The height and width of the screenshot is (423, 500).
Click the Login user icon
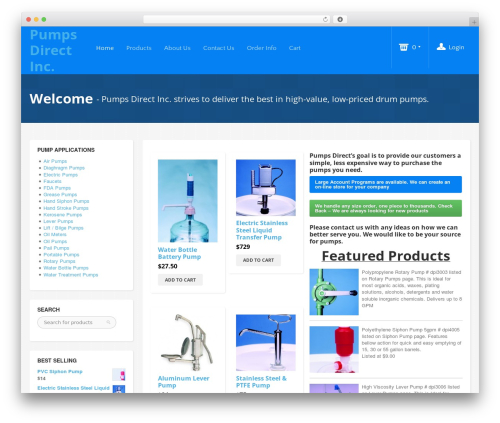click(x=441, y=47)
